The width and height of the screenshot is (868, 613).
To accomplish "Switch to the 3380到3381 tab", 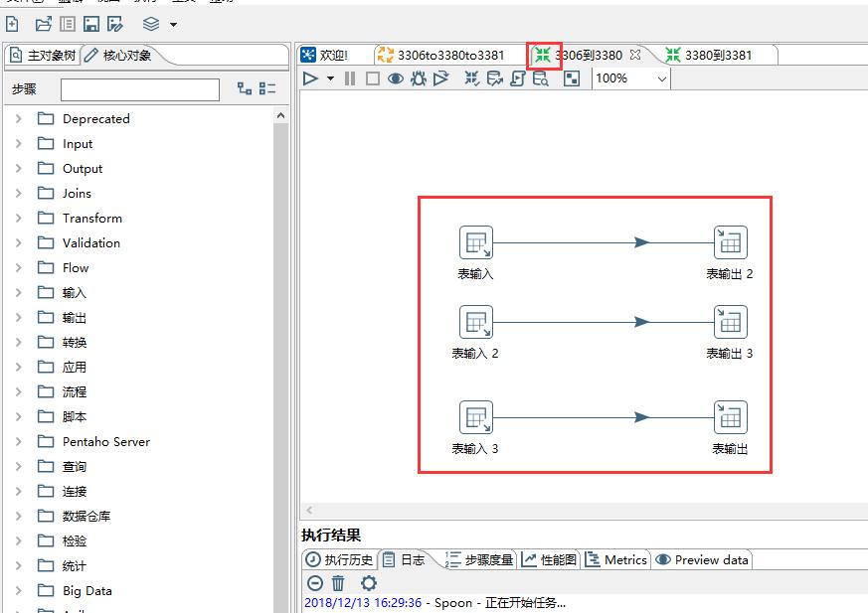I will point(716,55).
